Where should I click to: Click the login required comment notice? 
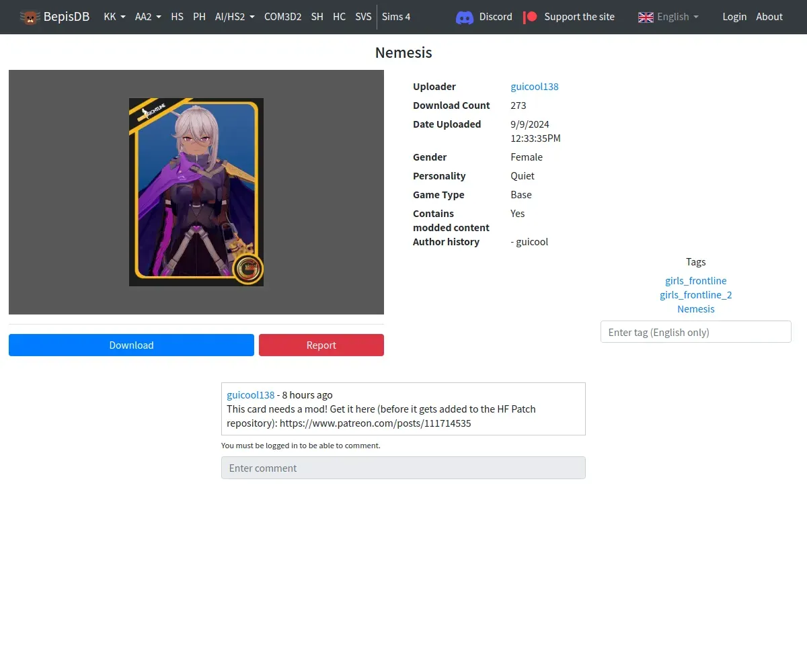pyautogui.click(x=301, y=446)
